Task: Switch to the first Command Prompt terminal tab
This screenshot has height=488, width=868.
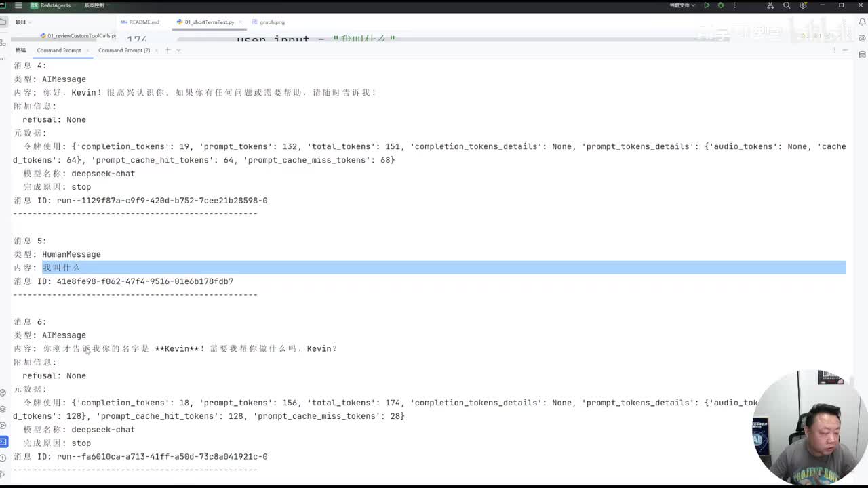Action: [58, 50]
